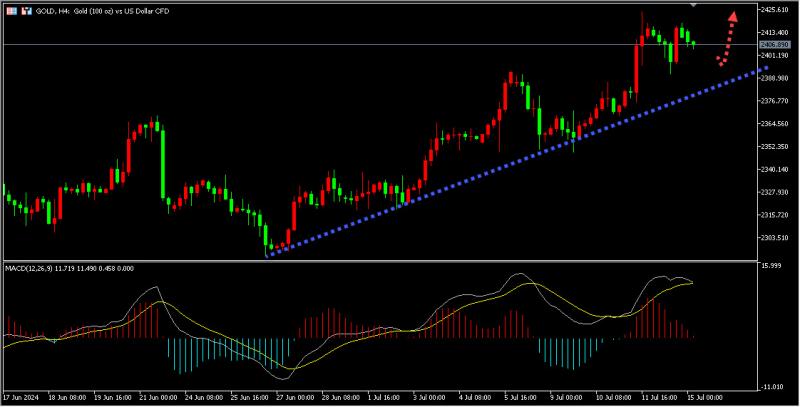Click the 21 Jun 00:00 time label
Image resolution: width=800 pixels, height=407 pixels.
(159, 397)
